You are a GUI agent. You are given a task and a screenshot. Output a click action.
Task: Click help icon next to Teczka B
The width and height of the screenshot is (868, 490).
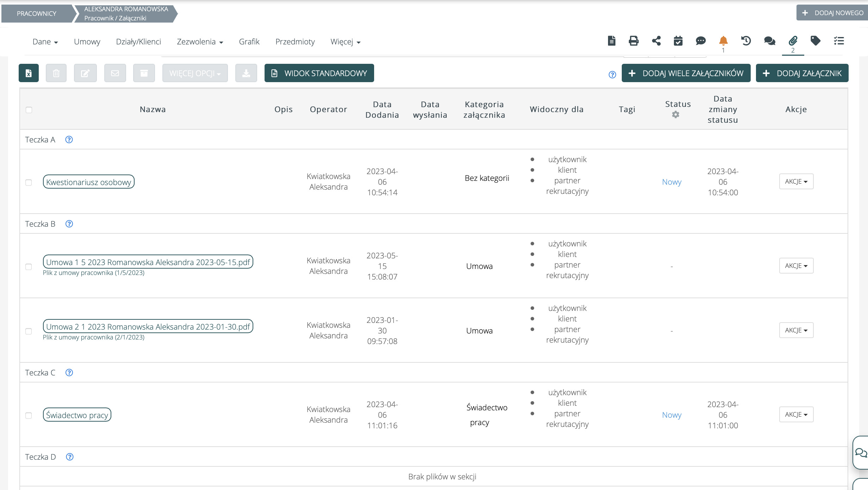pyautogui.click(x=69, y=224)
